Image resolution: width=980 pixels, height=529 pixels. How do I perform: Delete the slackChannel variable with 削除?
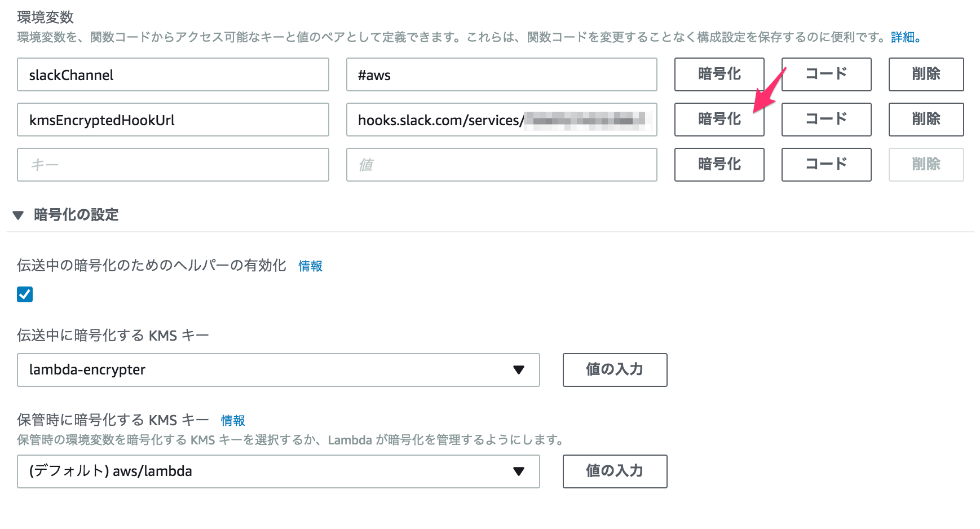[x=926, y=74]
